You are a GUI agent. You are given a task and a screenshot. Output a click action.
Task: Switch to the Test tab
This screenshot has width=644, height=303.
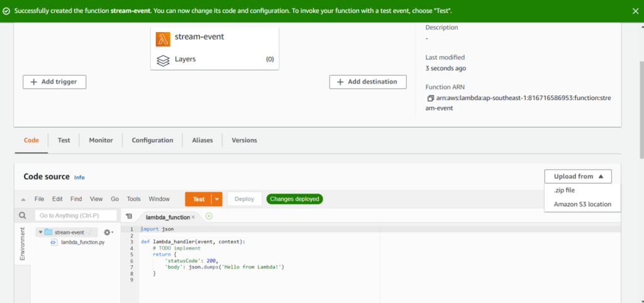point(64,140)
